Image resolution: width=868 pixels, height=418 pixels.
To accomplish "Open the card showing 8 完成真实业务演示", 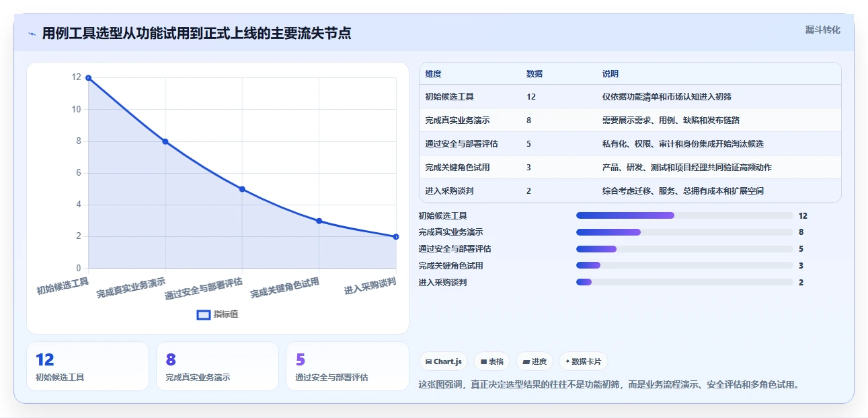I will (217, 366).
